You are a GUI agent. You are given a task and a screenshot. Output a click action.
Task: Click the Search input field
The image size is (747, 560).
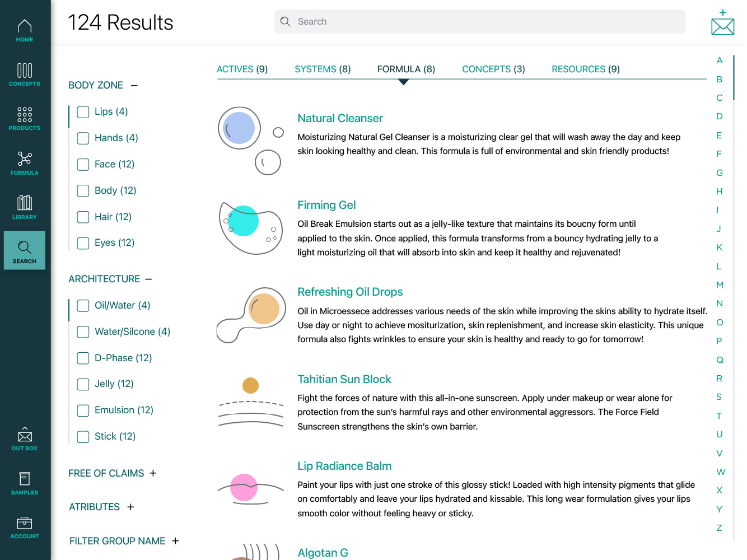point(480,21)
